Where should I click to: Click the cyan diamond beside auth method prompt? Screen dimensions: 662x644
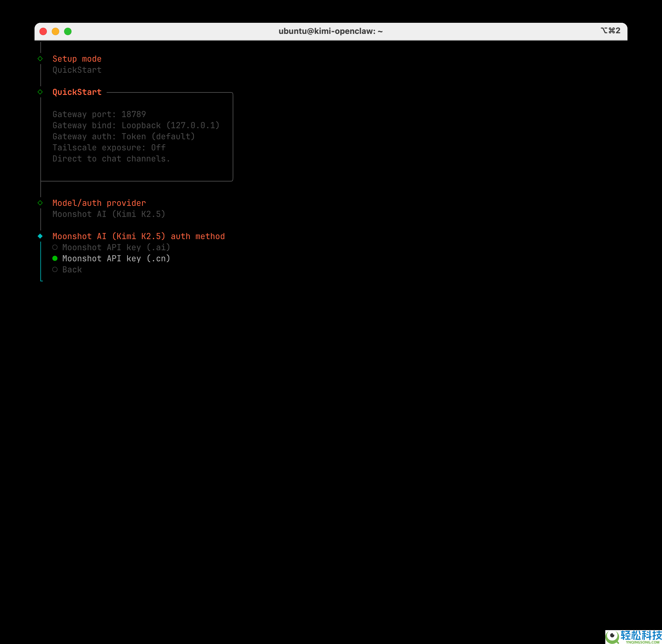[40, 236]
